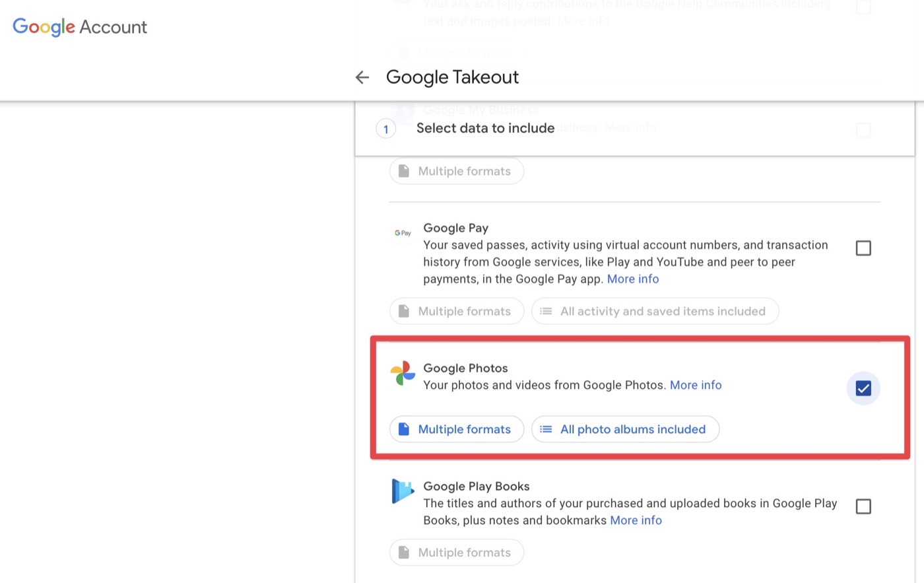
Task: Click Select data to include step header
Action: tap(485, 129)
